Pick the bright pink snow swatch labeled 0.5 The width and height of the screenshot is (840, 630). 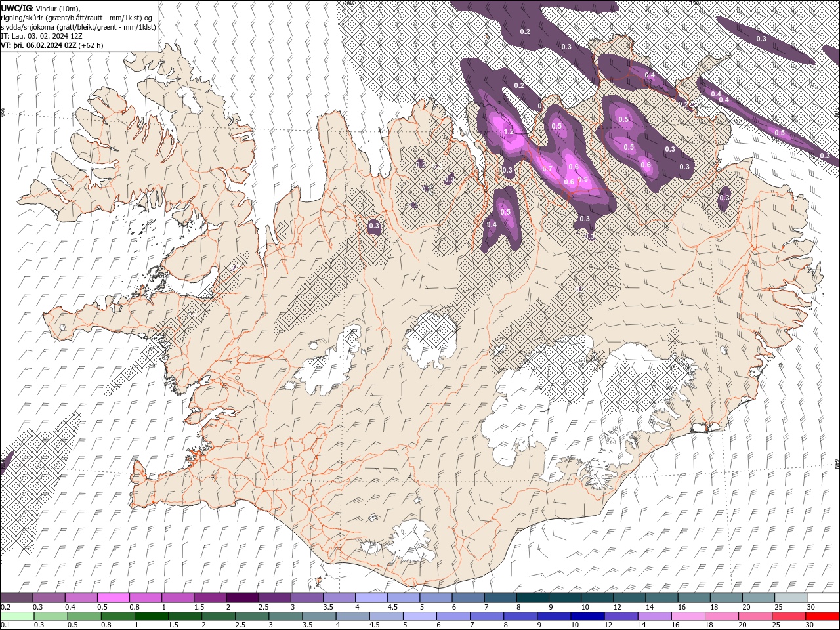[113, 598]
